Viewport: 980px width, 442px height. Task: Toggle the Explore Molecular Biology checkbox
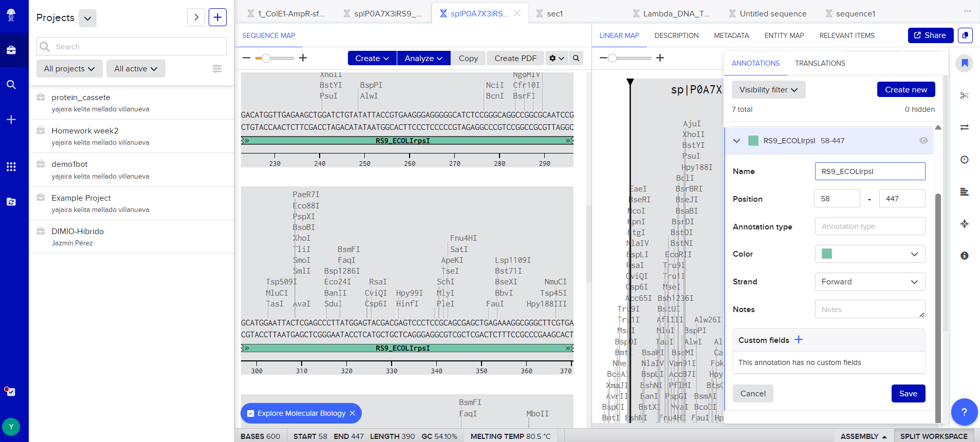(251, 413)
